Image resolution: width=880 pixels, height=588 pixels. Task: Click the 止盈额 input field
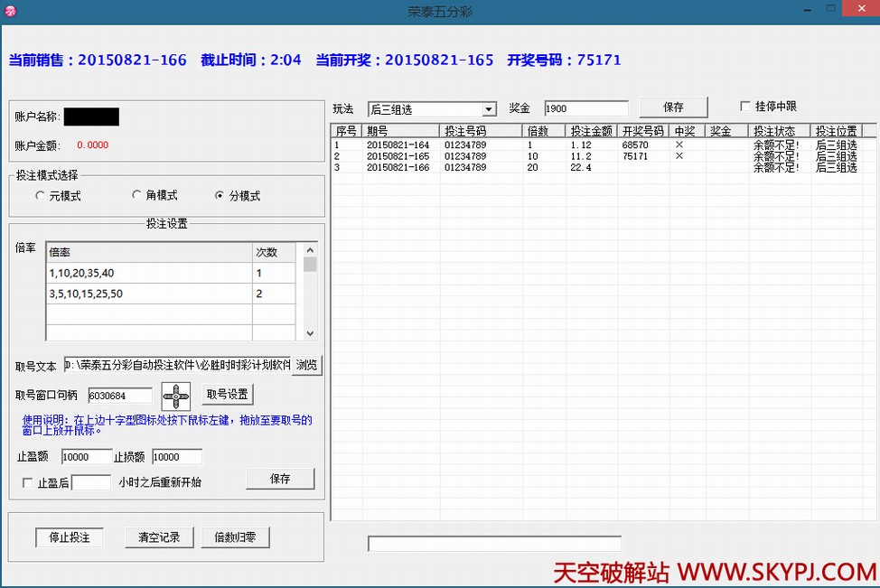pos(87,457)
